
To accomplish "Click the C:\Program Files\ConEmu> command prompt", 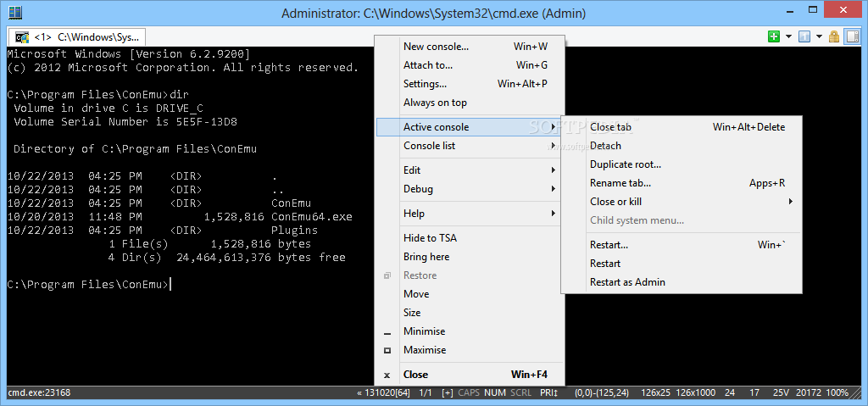I will click(87, 285).
